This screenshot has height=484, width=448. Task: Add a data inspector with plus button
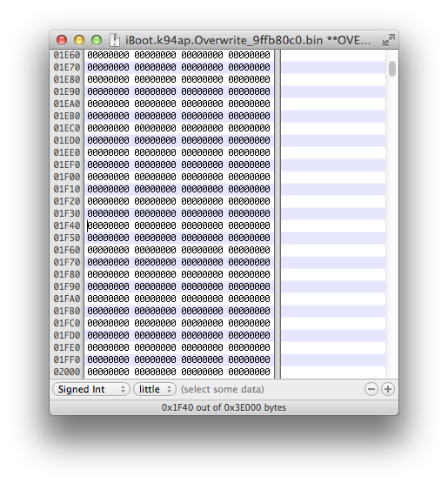coord(388,389)
